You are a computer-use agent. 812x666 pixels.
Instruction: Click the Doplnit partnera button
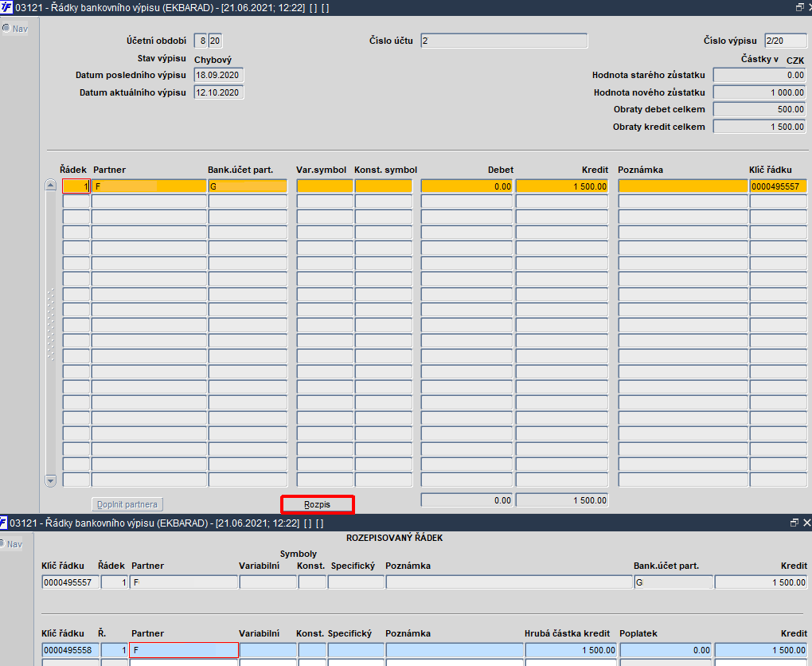tap(127, 504)
